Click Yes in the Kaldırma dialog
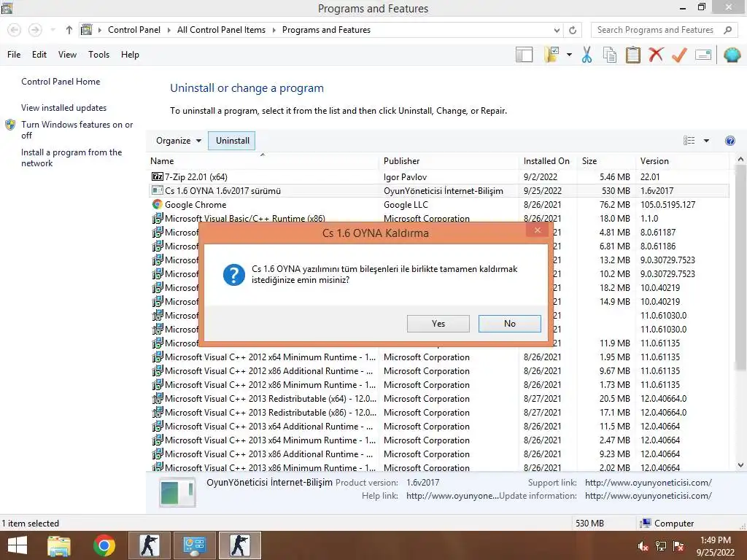 [x=438, y=324]
